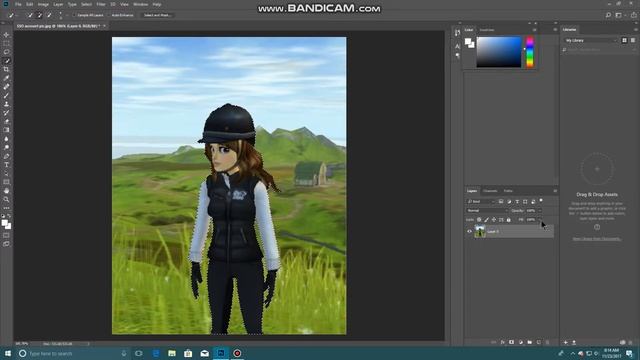Select the Brush tool
This screenshot has height=360, width=640.
pyautogui.click(x=6, y=96)
